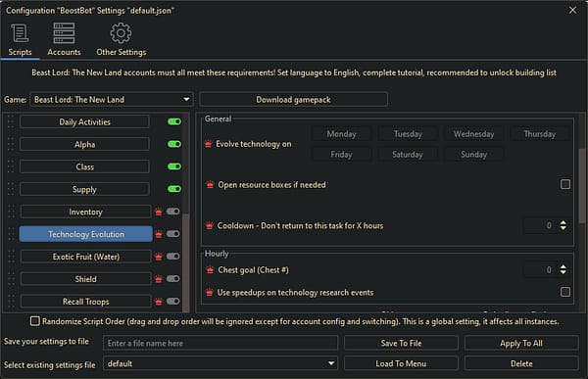The image size is (588, 379).
Task: Increase the Cooldown hours stepper
Action: [x=563, y=222]
